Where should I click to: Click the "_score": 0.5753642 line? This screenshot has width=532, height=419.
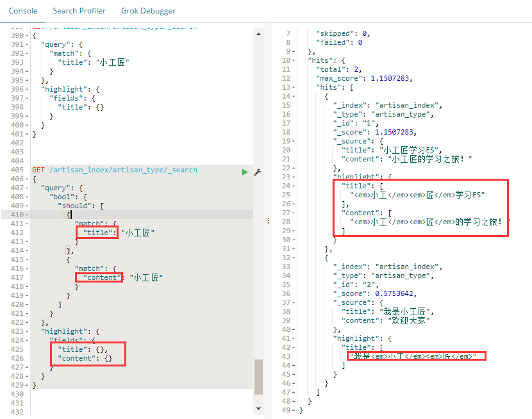click(x=374, y=293)
